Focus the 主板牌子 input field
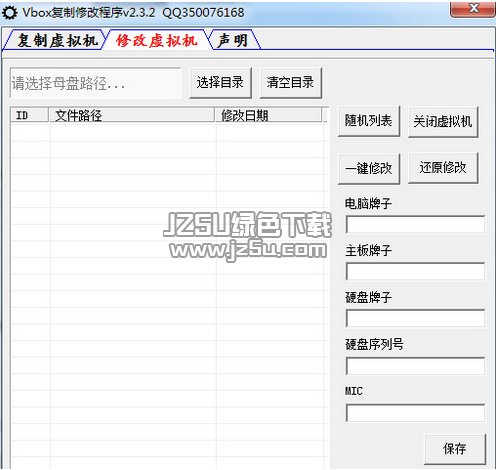 (x=415, y=271)
